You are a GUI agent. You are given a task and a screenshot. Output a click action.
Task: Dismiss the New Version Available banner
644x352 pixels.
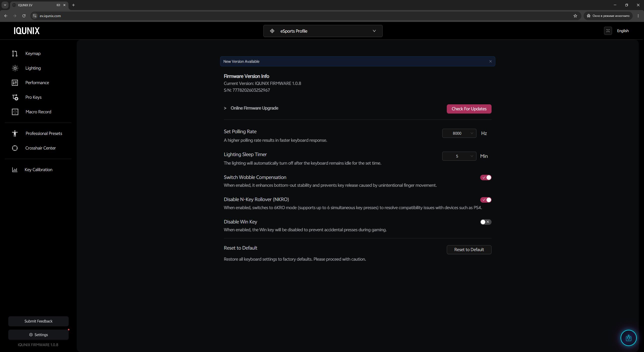(x=490, y=61)
